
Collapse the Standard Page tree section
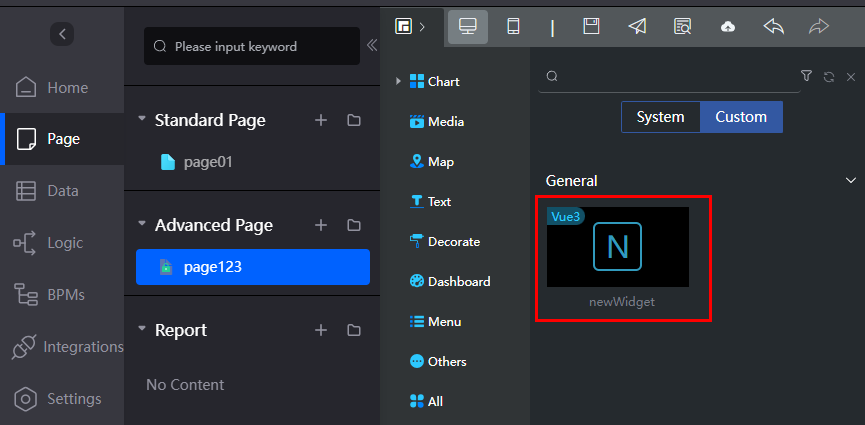click(142, 119)
